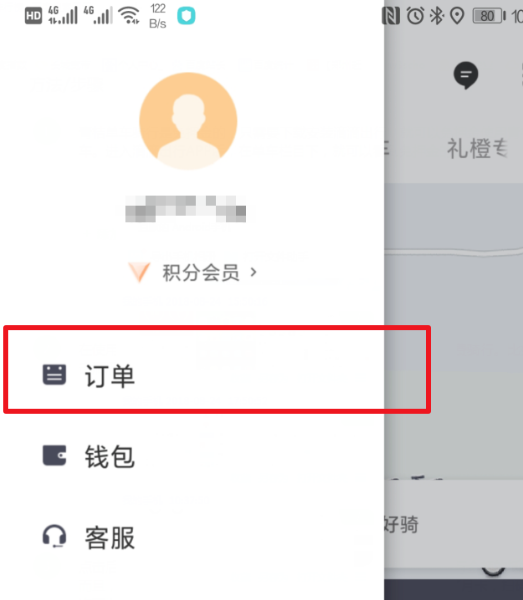Switch to the 礼橙专车 tab
523x600 pixels.
tap(477, 148)
